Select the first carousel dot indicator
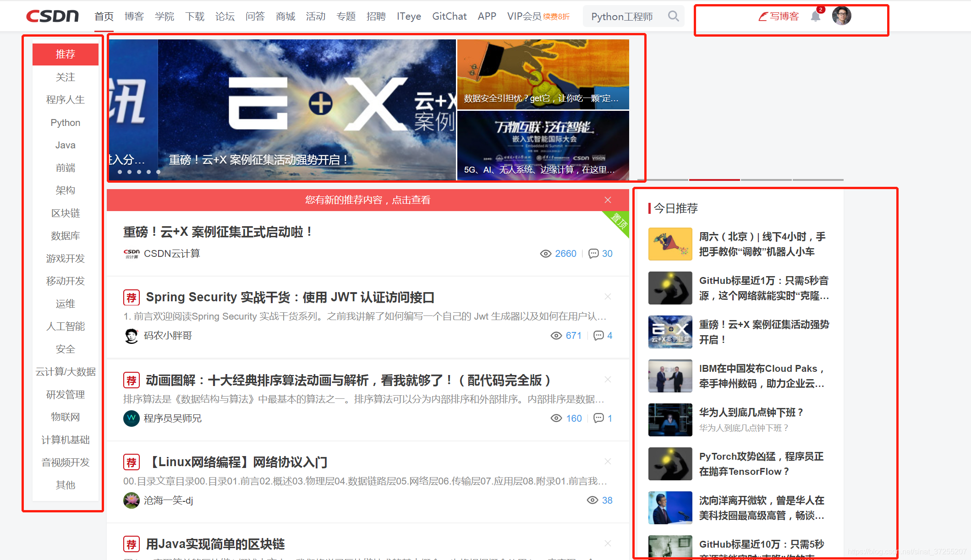Screen dimensions: 971x560 point(120,172)
